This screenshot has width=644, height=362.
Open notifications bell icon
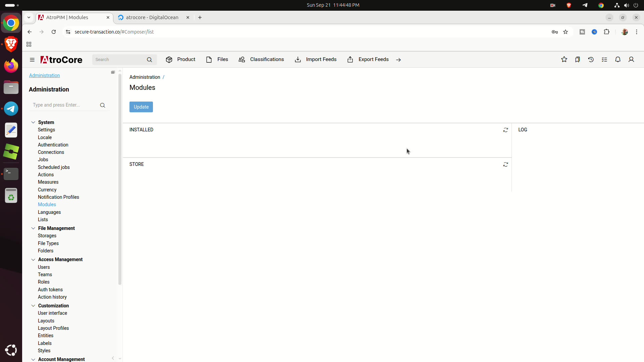click(618, 59)
